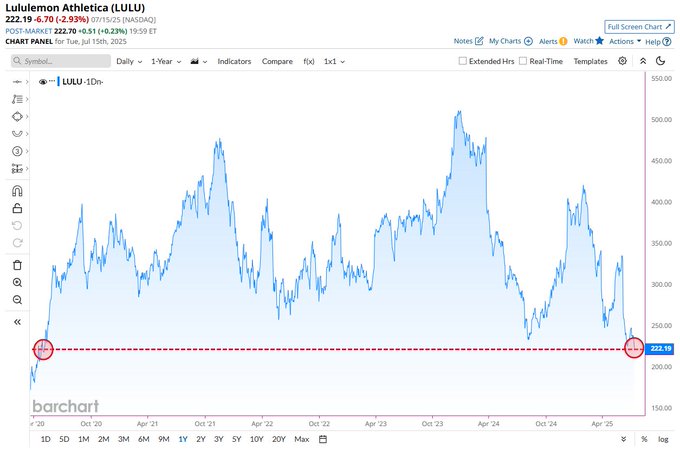Screen dimensions: 680x451
Task: Select the 2Y range tab
Action: pos(201,439)
